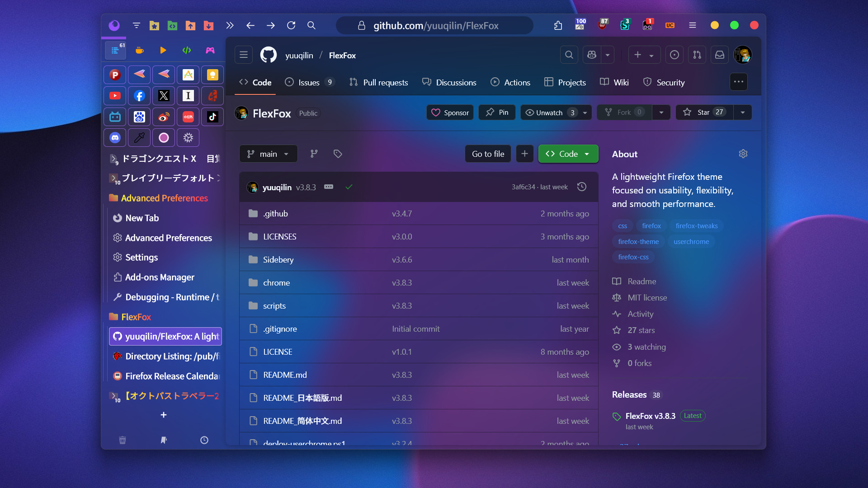Open the README.md file

click(285, 375)
